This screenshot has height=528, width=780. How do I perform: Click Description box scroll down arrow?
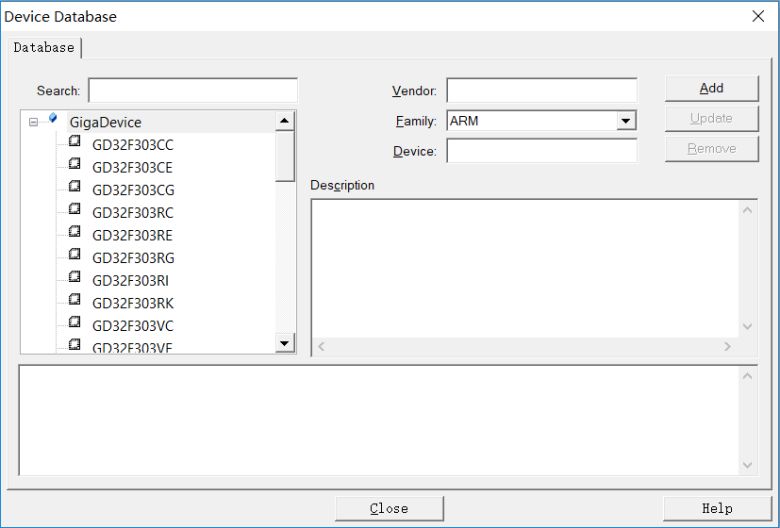tap(747, 326)
